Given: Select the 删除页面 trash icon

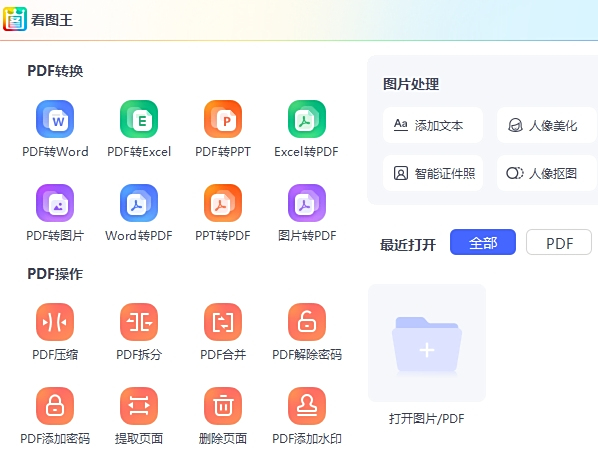Looking at the screenshot, I should (x=223, y=406).
